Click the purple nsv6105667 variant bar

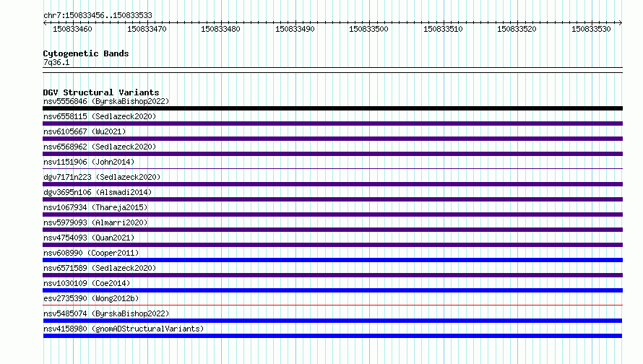[332, 139]
